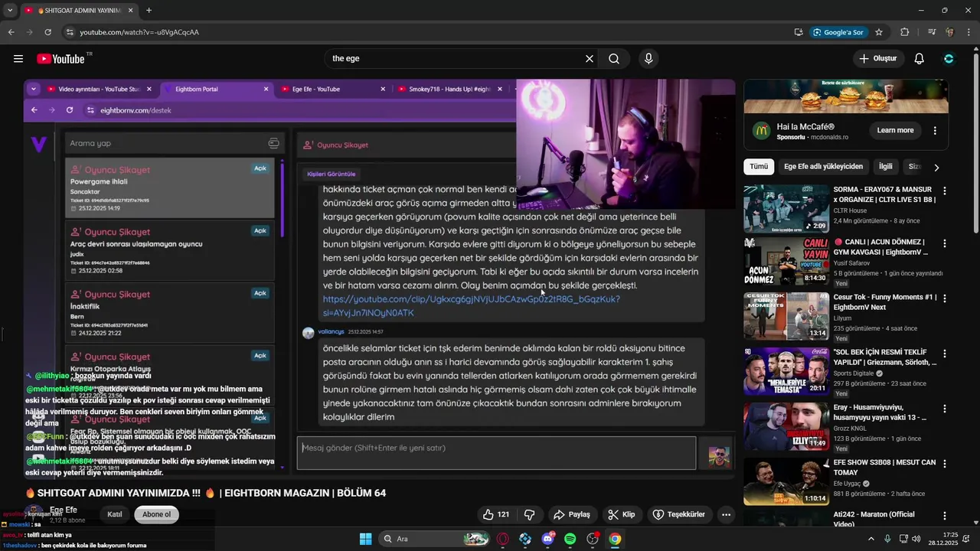Screen dimensions: 980x551
Task: Click the Google'a Sor button
Action: (839, 32)
